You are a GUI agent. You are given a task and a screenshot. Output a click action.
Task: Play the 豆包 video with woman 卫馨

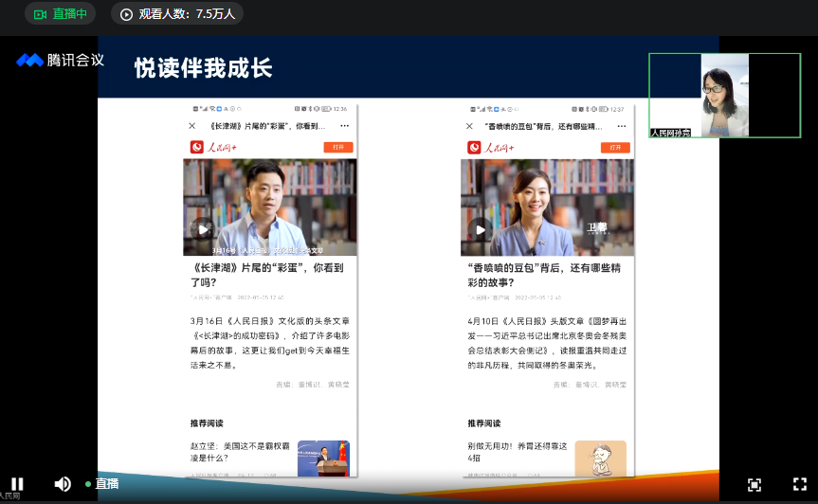(480, 229)
